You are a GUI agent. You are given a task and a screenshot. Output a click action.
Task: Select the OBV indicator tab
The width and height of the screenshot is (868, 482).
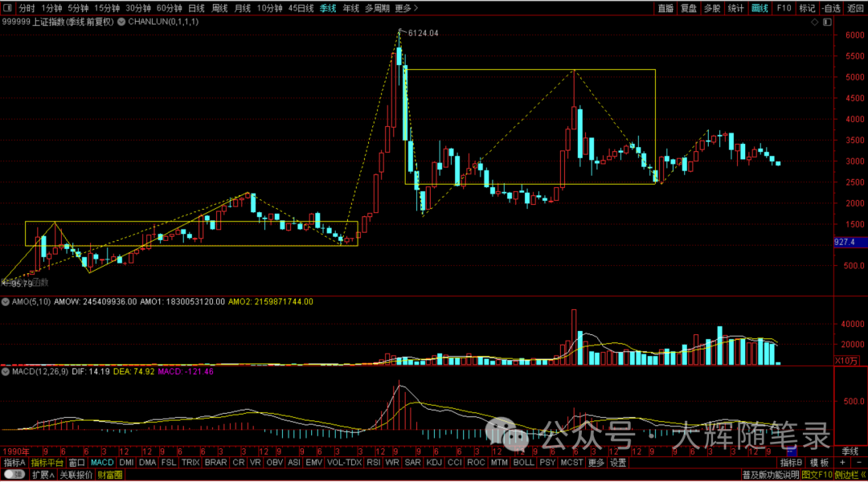click(x=275, y=463)
